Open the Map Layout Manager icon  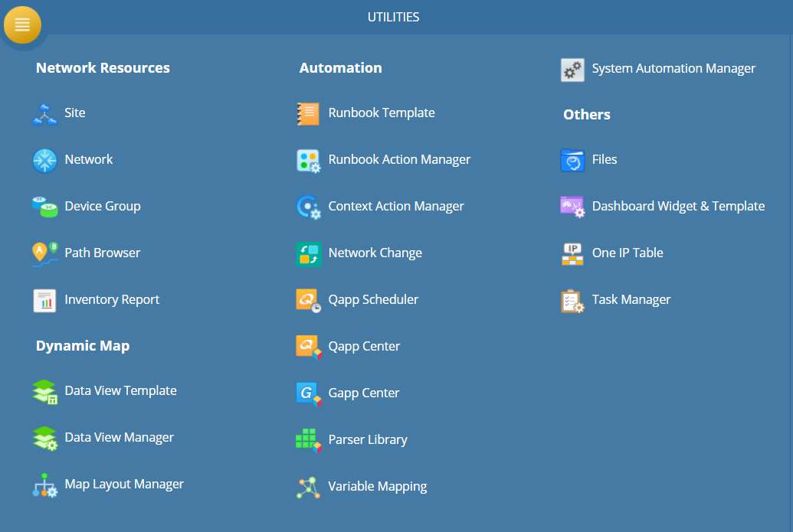click(x=44, y=485)
